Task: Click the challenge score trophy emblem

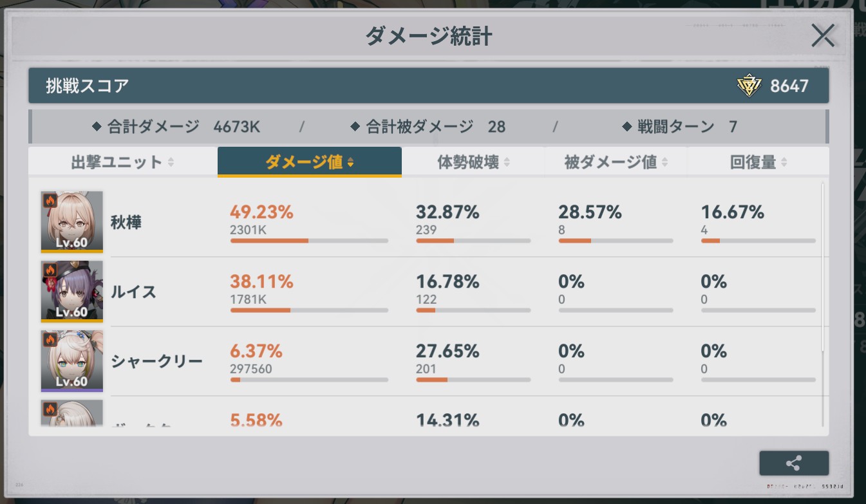Action: pyautogui.click(x=749, y=86)
